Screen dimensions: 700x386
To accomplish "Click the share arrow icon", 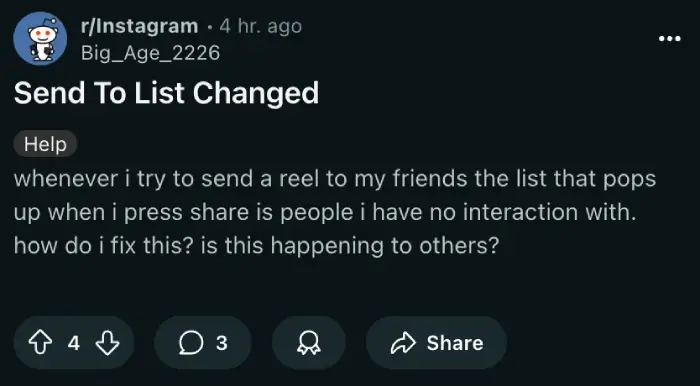I will pyautogui.click(x=403, y=343).
